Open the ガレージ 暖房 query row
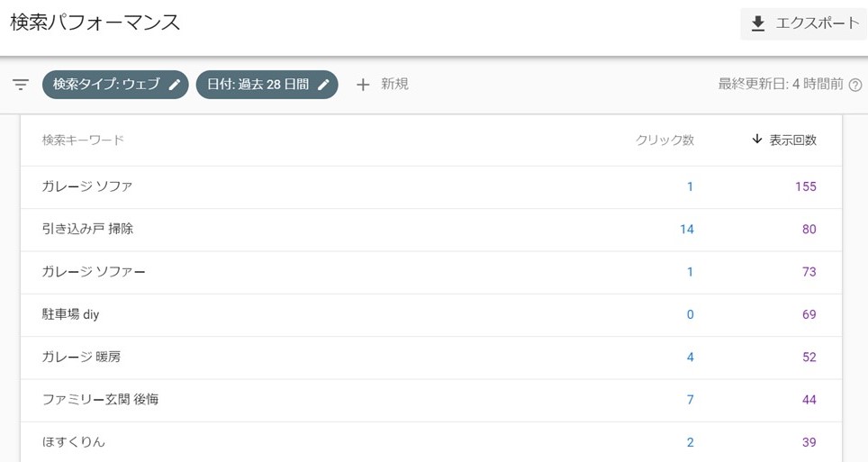 tap(431, 358)
